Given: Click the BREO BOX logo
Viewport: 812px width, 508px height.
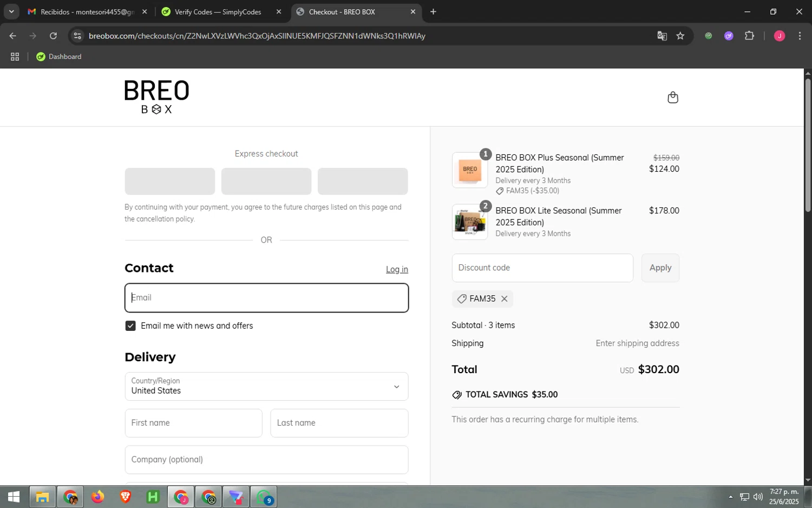Looking at the screenshot, I should click(156, 97).
